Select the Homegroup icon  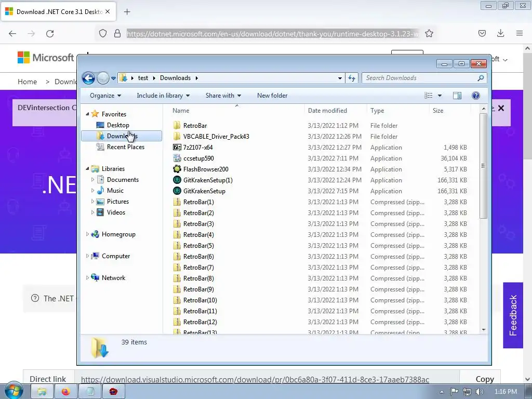coord(96,234)
